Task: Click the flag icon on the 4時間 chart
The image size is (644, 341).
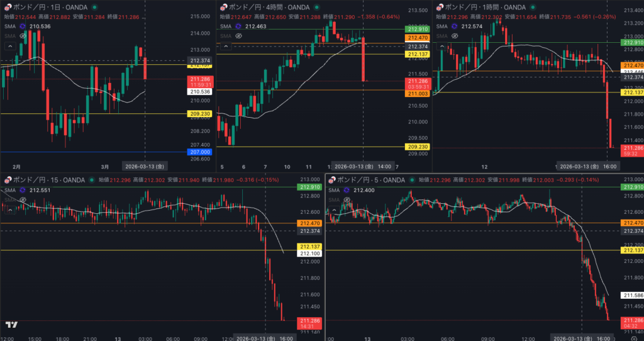Action: [224, 7]
